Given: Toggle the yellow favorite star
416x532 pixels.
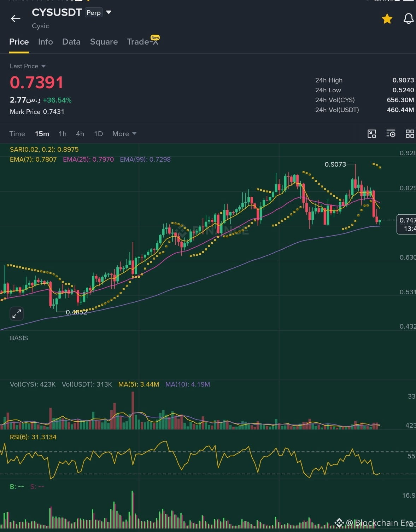Looking at the screenshot, I should coord(387,19).
